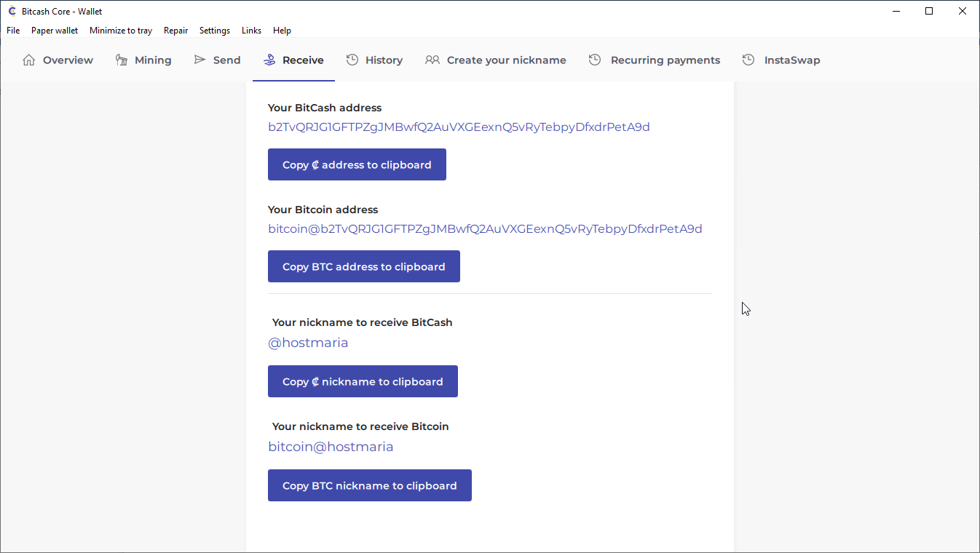
Task: Copy BTC address to clipboard
Action: click(364, 266)
